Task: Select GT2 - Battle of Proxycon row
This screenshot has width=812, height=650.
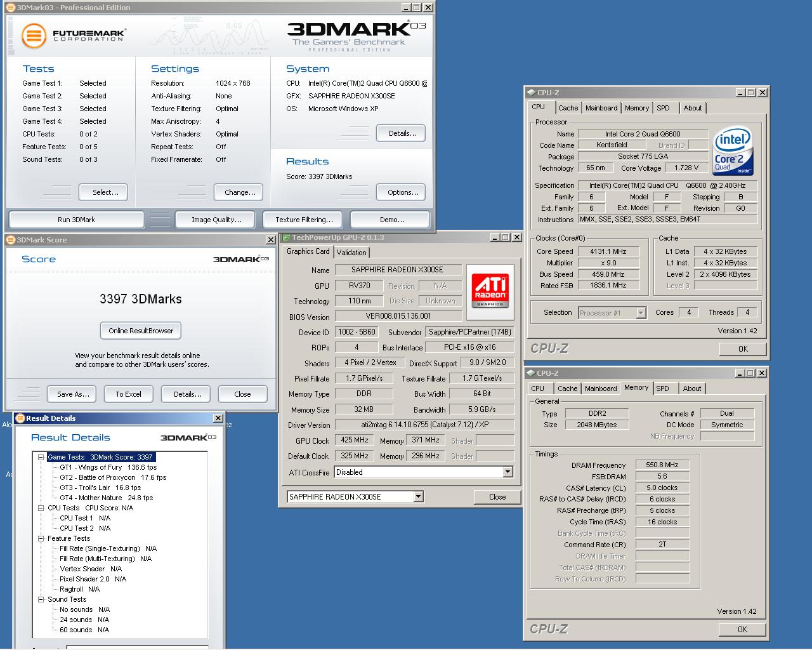Action: pos(113,477)
